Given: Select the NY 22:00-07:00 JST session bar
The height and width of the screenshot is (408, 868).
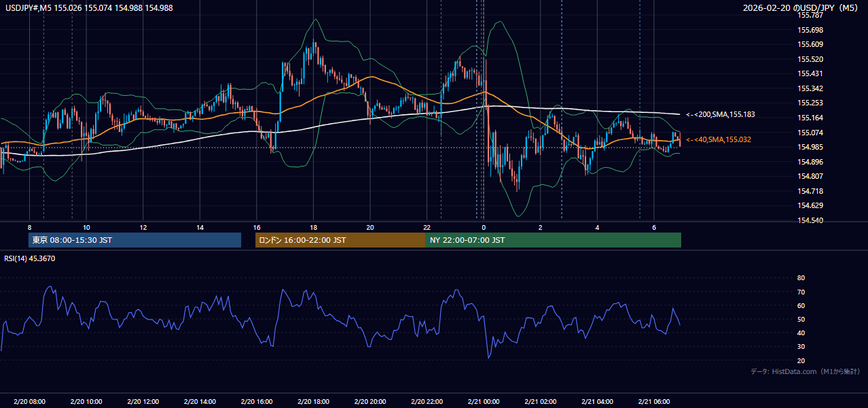Looking at the screenshot, I should (x=554, y=240).
